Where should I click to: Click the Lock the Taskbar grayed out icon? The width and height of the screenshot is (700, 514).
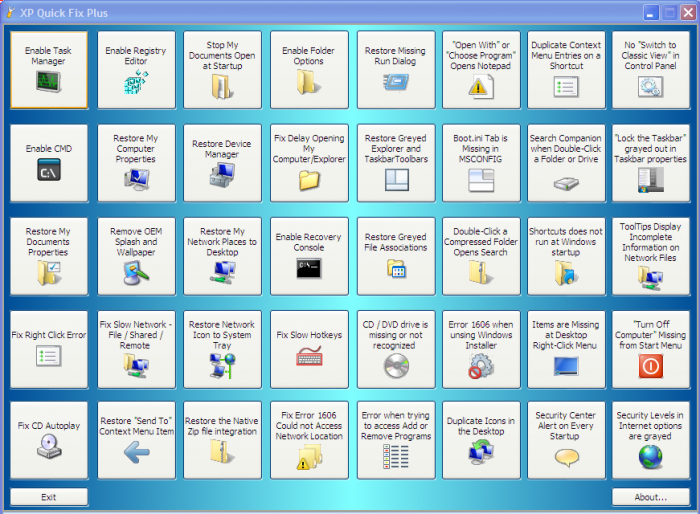[650, 180]
